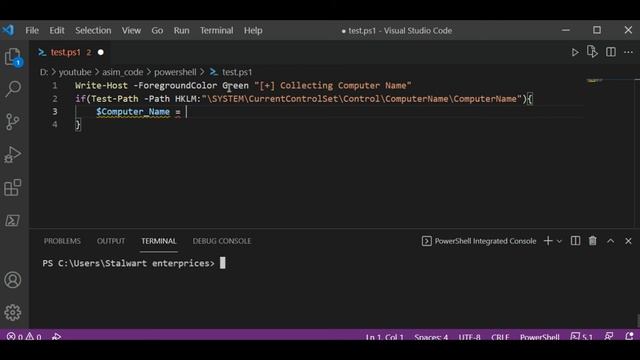Click the D: breadcrumb segment
Image resolution: width=640 pixels, height=360 pixels.
[44, 72]
